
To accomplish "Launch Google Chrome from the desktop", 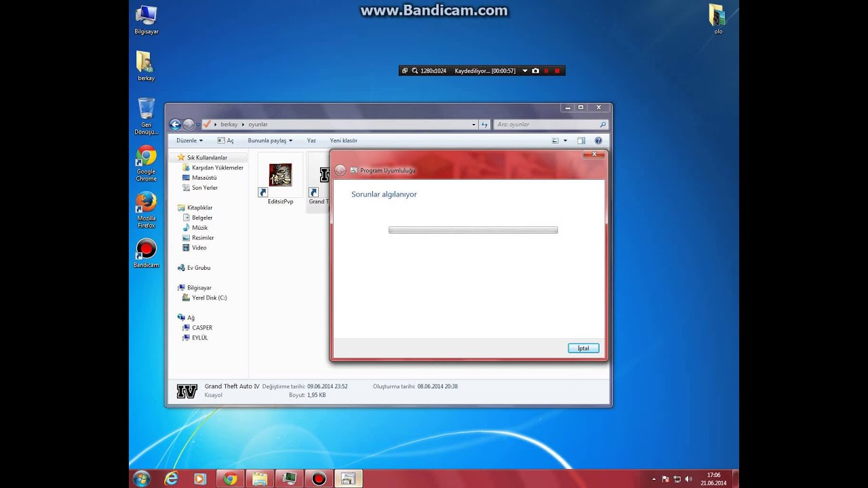I will point(146,163).
